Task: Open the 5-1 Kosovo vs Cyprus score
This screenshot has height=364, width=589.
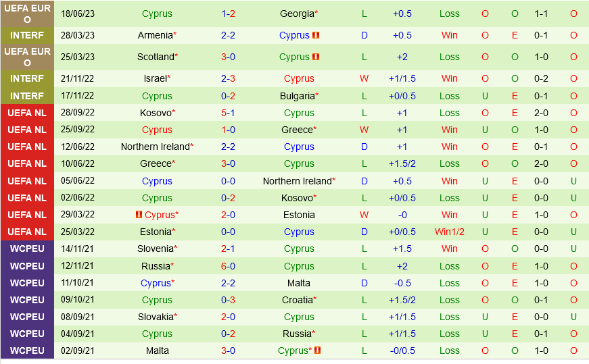Action: tap(228, 113)
